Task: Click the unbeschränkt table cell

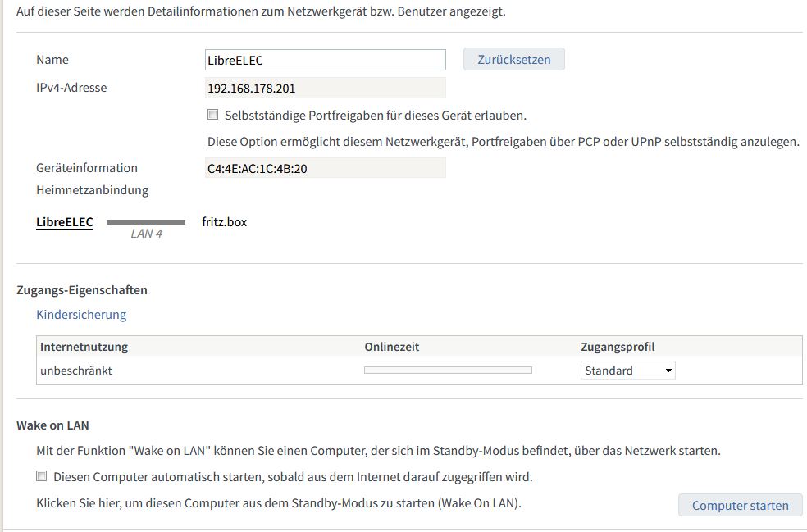Action: [76, 371]
